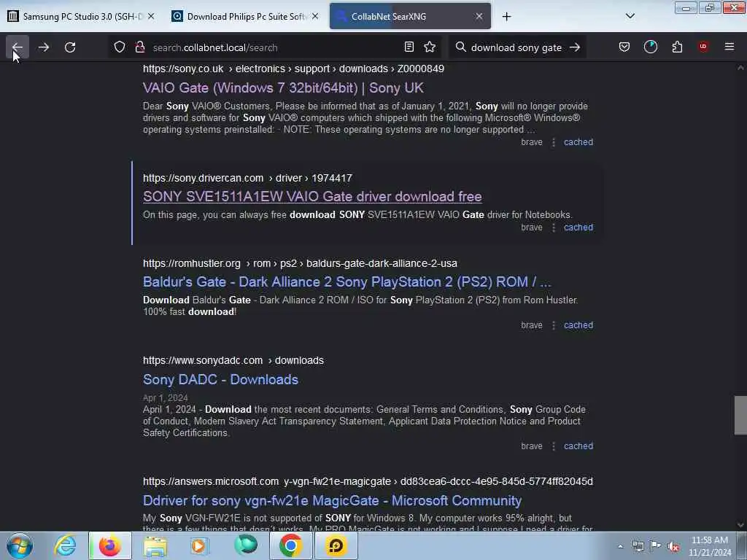Switch to Download Philips Pc Suite tab
The image size is (747, 560).
(246, 16)
